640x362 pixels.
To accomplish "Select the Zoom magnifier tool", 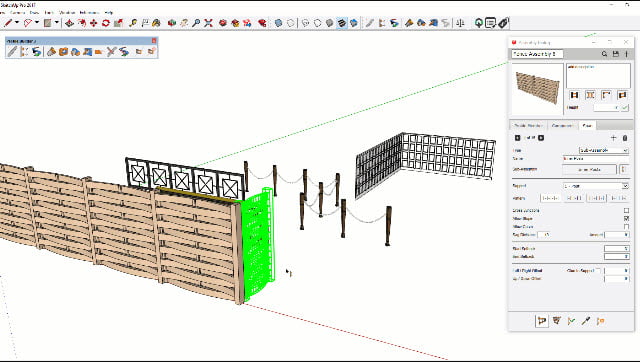I will pyautogui.click(x=196, y=23).
